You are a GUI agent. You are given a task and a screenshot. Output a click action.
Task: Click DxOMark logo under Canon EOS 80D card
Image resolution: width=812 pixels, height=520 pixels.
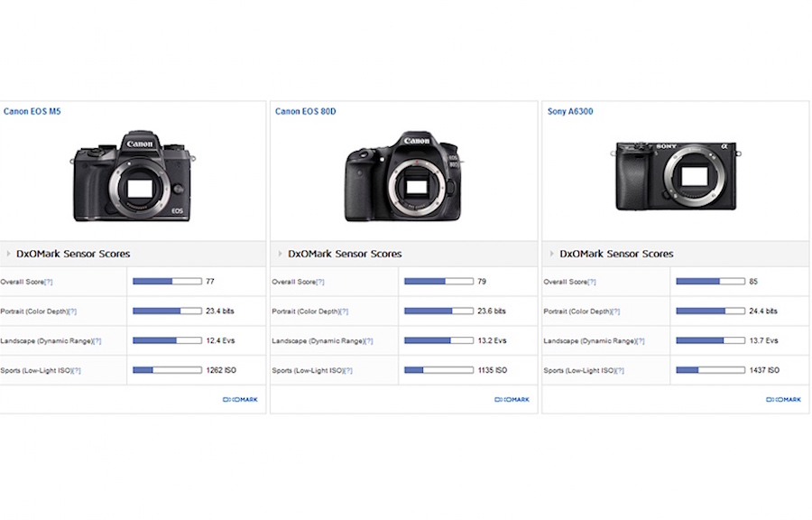pos(512,399)
